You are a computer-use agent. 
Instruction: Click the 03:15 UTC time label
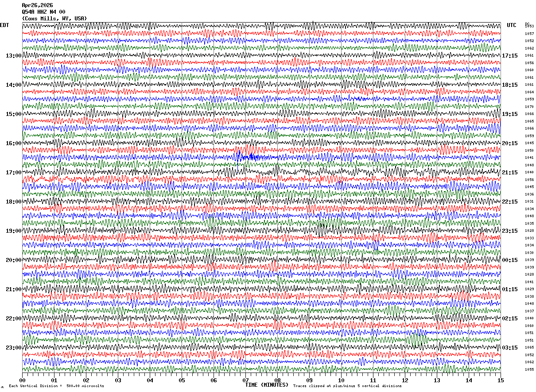point(510,348)
